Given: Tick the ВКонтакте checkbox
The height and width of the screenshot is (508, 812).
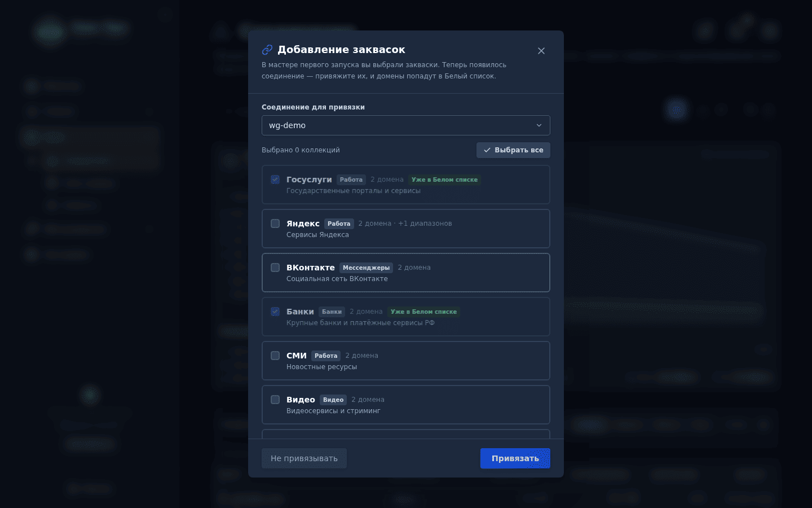Looking at the screenshot, I should point(275,268).
